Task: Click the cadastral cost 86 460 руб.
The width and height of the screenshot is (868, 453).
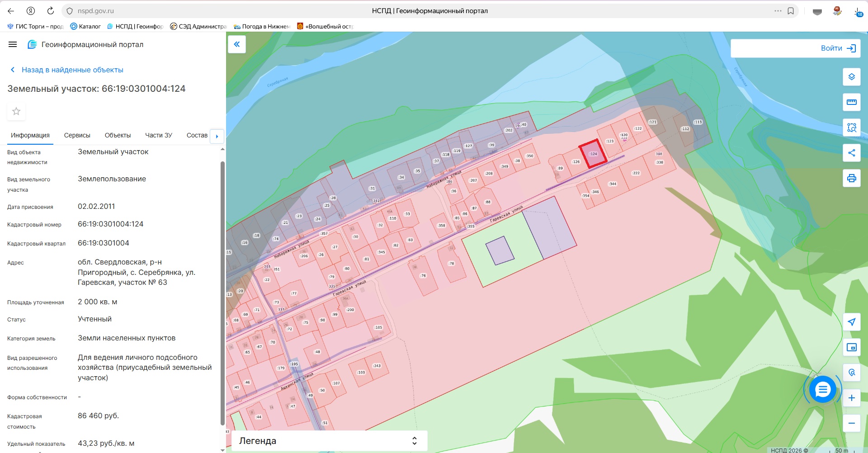Action: [x=98, y=416]
